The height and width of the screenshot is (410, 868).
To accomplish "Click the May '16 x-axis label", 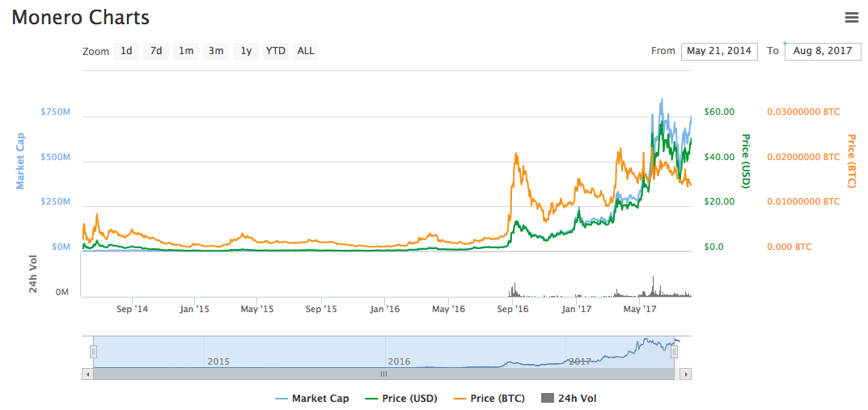I will [449, 309].
